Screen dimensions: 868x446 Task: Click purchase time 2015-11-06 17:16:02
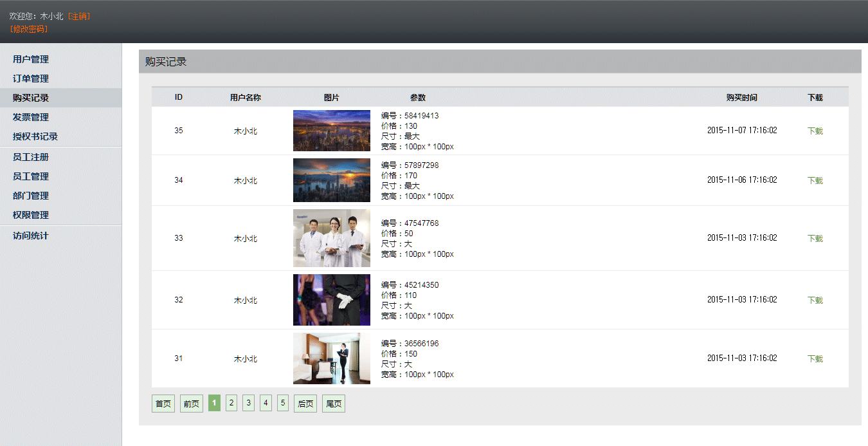742,180
